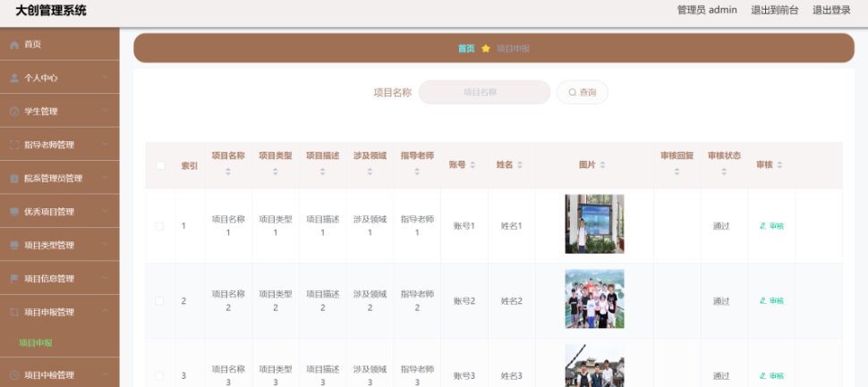
Task: Open the row 3 image thumbnail
Action: (x=594, y=366)
